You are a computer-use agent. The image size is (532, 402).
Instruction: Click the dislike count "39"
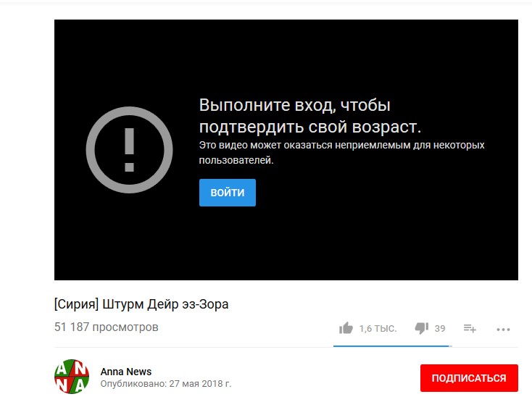(440, 329)
